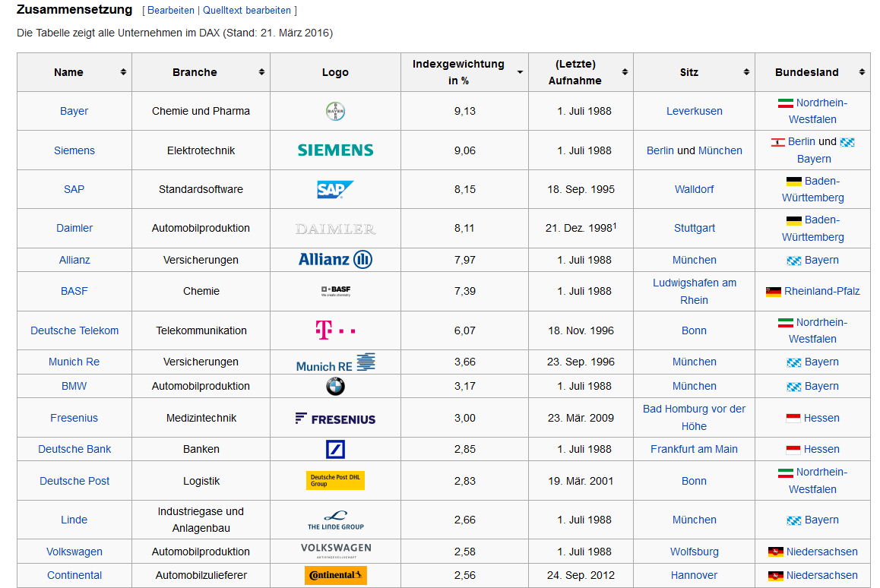Click the Rheinland-Pfalz flag icon
Viewport: 880px width, 588px height.
773,292
